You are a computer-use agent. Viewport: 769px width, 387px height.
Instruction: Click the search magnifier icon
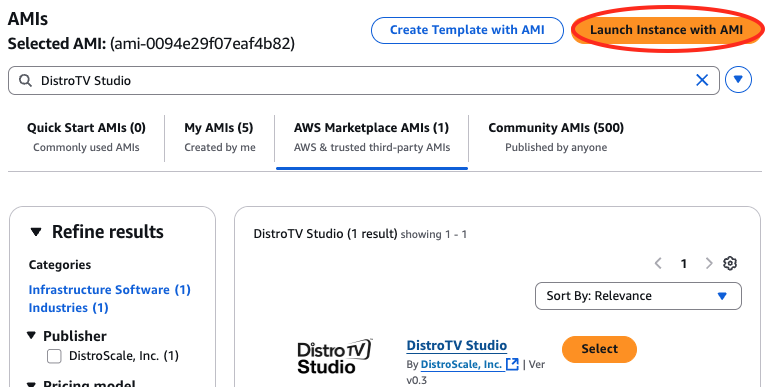[25, 80]
